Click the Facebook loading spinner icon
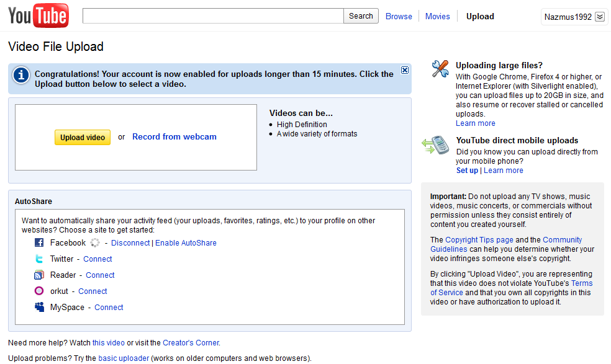The width and height of the screenshot is (611, 364). click(94, 243)
